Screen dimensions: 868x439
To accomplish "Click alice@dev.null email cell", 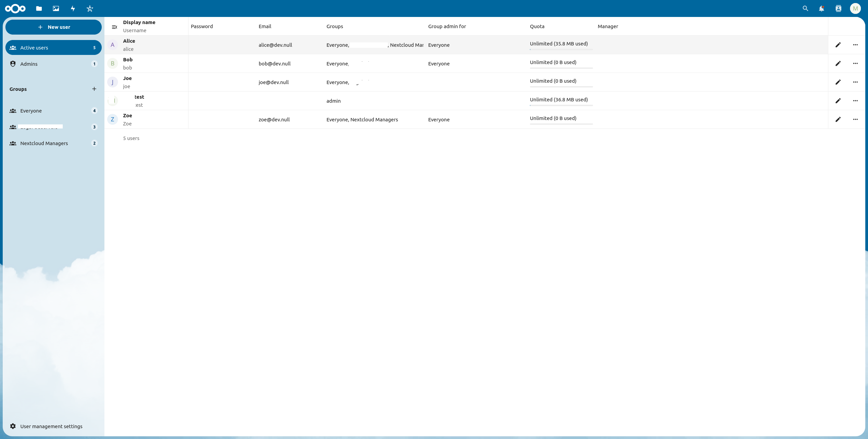I will click(275, 45).
